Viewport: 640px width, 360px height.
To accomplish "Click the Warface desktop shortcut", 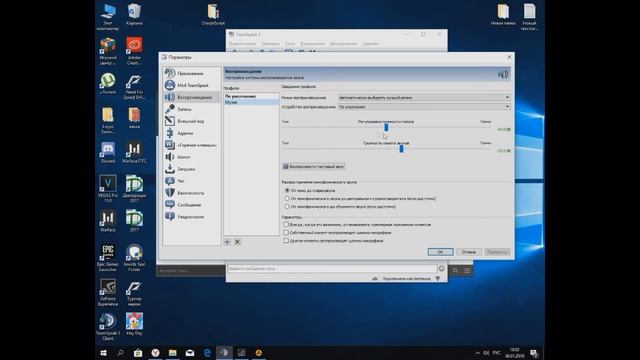I will [108, 221].
